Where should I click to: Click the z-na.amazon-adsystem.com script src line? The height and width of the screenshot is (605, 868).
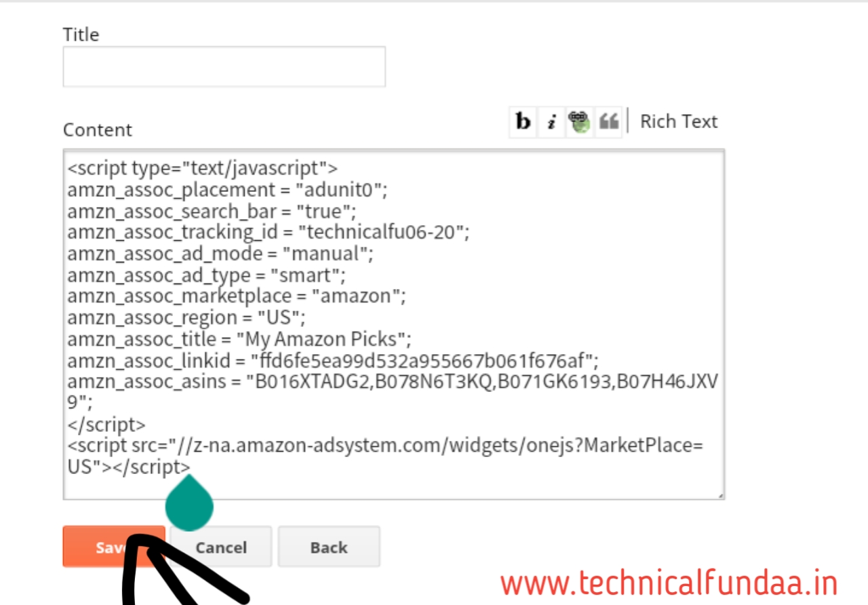click(x=385, y=456)
